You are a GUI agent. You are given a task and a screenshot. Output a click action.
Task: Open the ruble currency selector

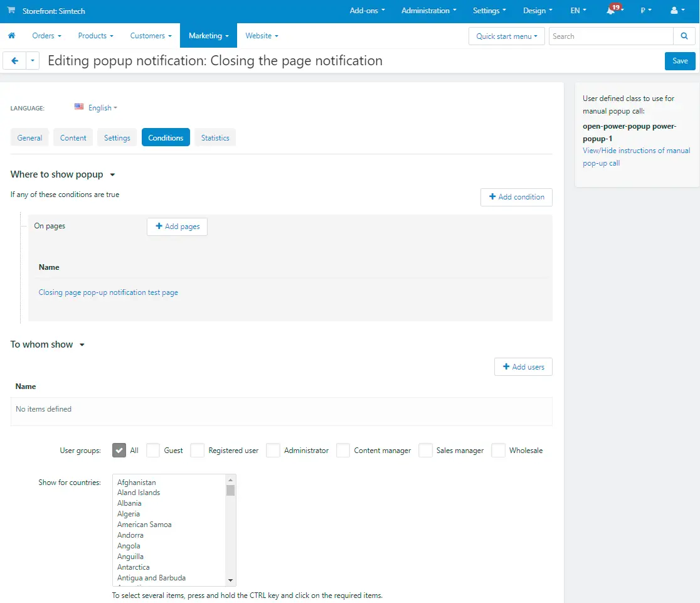coord(645,11)
